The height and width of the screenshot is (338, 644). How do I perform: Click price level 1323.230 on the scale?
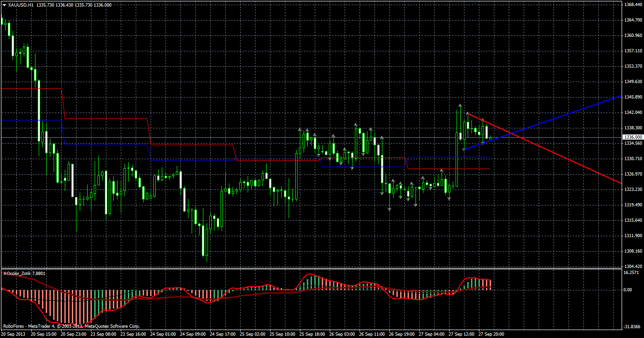[632, 190]
